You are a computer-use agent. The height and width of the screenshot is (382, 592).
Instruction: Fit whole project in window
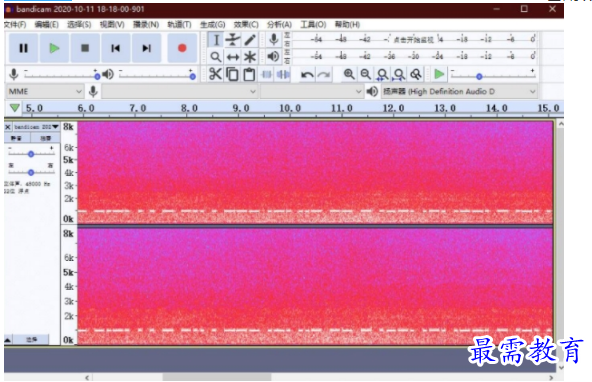point(399,74)
